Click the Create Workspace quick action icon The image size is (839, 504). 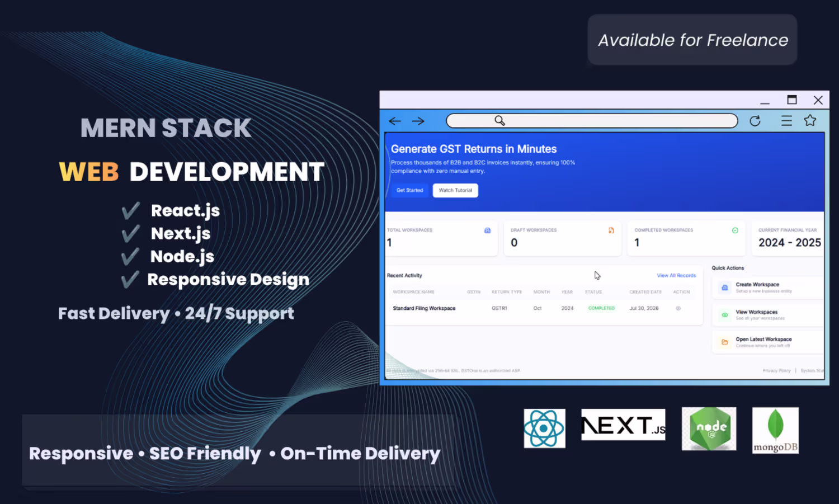(725, 288)
